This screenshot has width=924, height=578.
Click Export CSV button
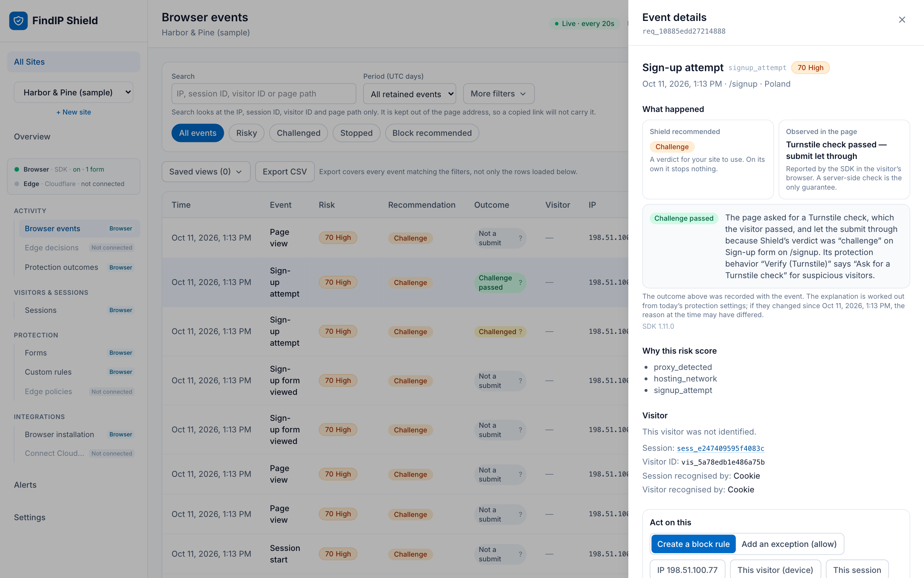pos(284,172)
